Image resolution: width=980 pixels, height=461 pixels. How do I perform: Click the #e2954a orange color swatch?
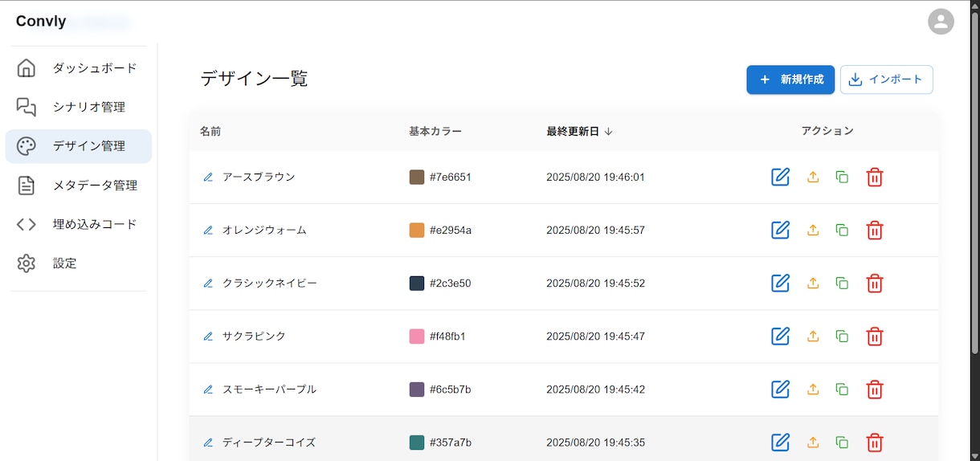(417, 230)
